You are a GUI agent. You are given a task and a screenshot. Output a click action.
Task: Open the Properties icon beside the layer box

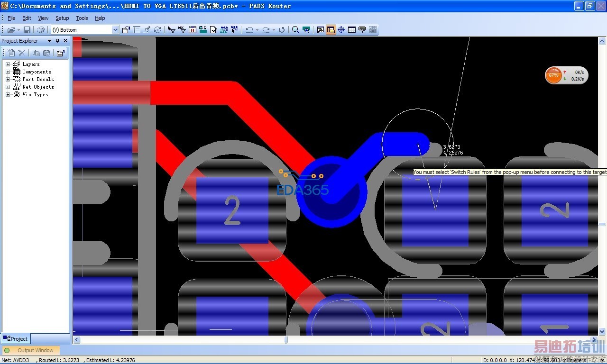coord(126,30)
